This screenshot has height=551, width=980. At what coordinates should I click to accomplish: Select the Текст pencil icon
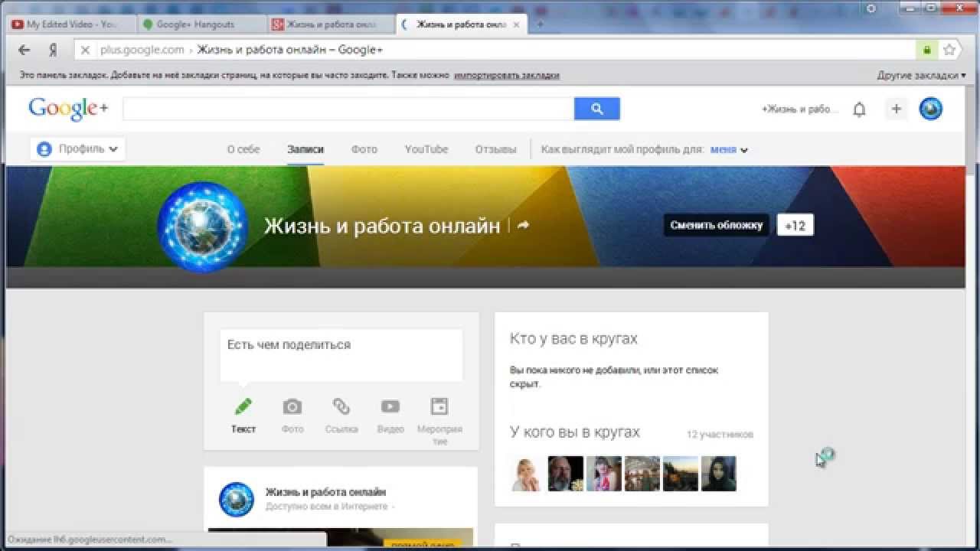[x=243, y=406]
